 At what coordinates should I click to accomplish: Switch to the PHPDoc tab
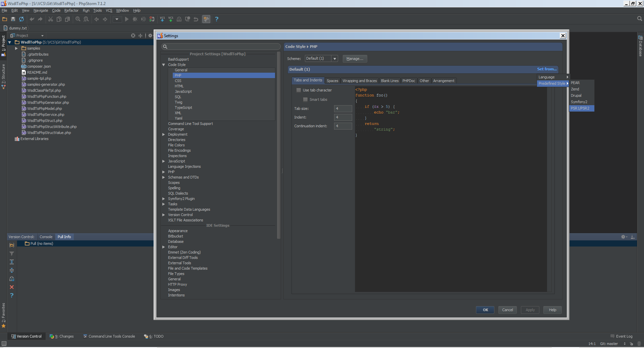click(x=409, y=81)
